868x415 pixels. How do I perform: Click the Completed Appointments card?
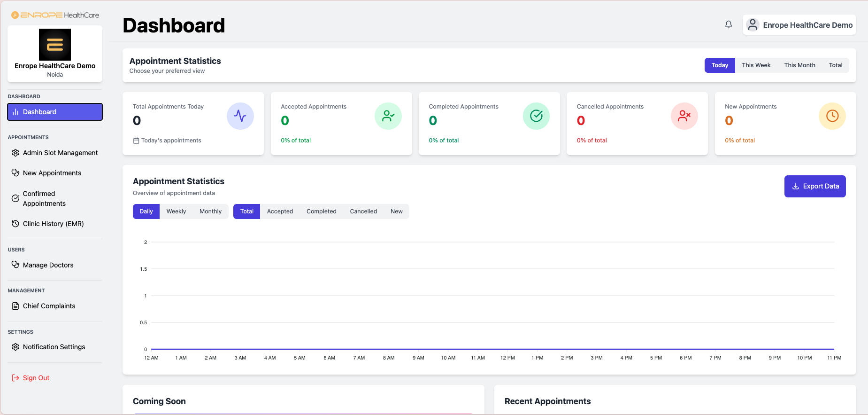(x=489, y=124)
